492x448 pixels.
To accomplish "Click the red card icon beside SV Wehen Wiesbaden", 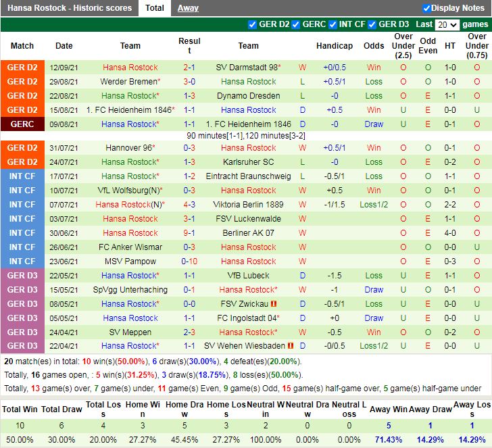I will pyautogui.click(x=289, y=347).
